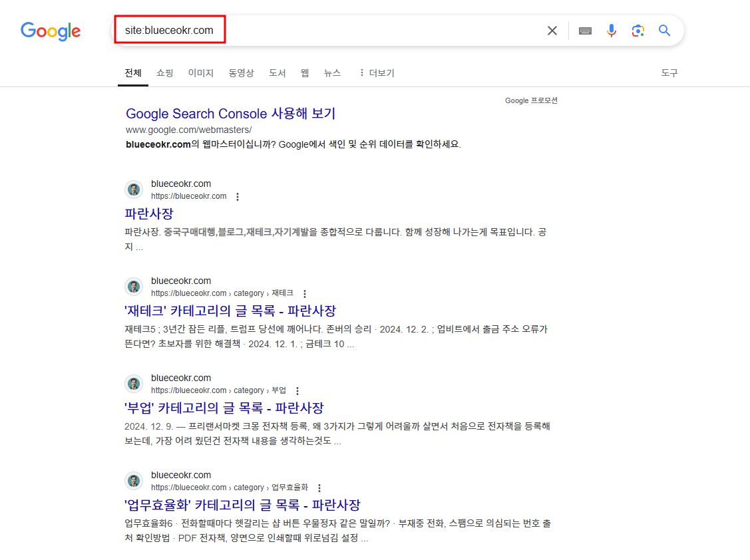
Task: Click blueceokr.com site name above 부업 result
Action: 181,378
